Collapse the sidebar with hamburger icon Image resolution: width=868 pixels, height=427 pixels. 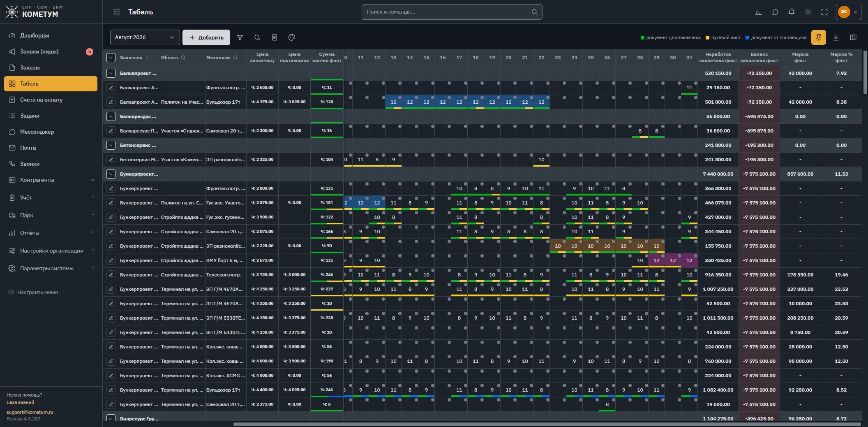tap(117, 12)
